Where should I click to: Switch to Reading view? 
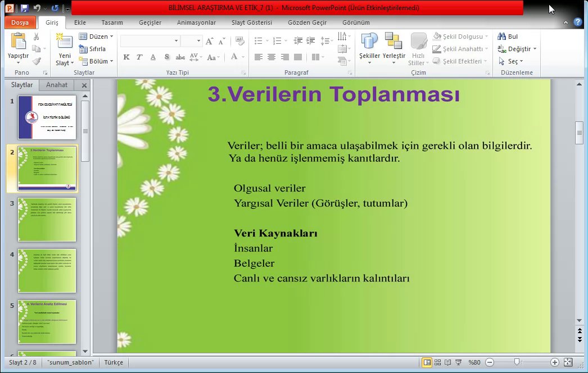447,362
